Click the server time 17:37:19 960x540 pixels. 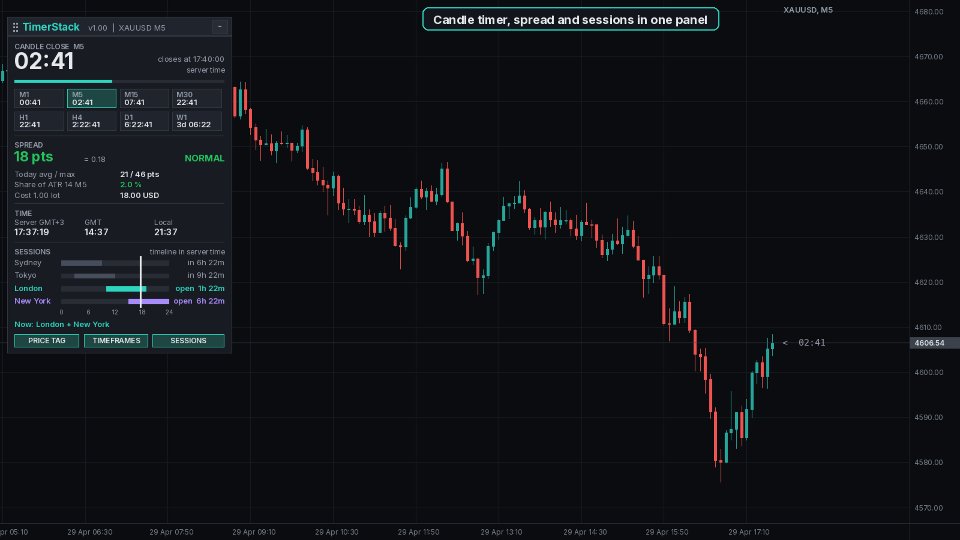pyautogui.click(x=32, y=232)
